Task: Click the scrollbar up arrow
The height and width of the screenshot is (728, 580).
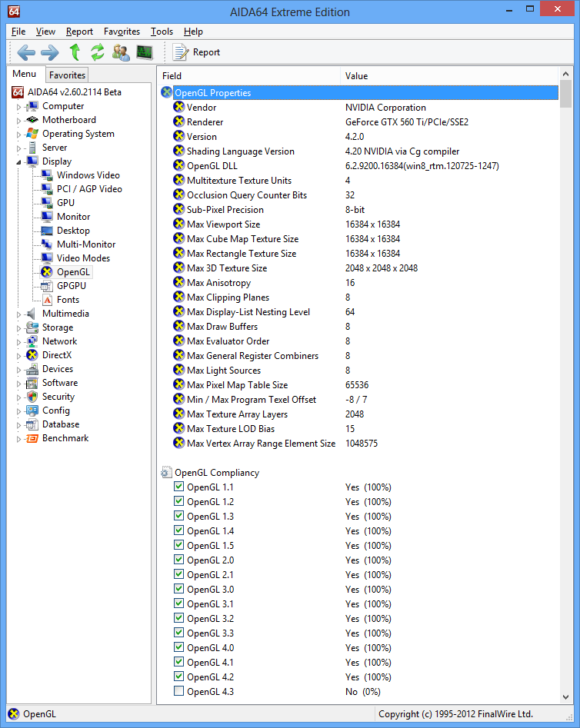Action: pos(565,73)
